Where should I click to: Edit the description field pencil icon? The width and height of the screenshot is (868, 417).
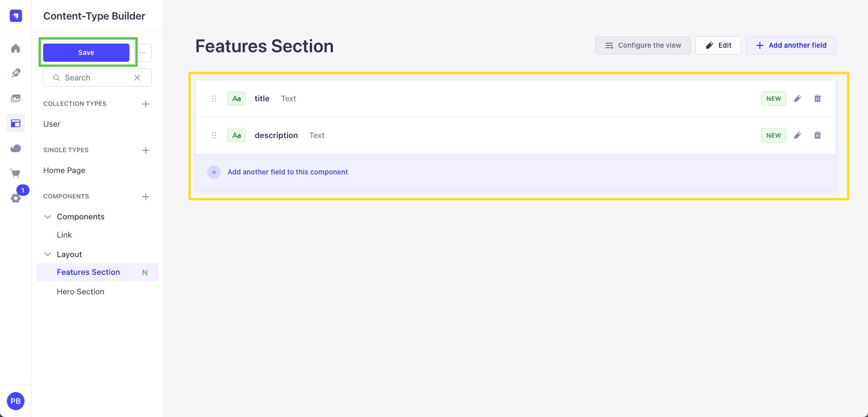click(x=798, y=135)
